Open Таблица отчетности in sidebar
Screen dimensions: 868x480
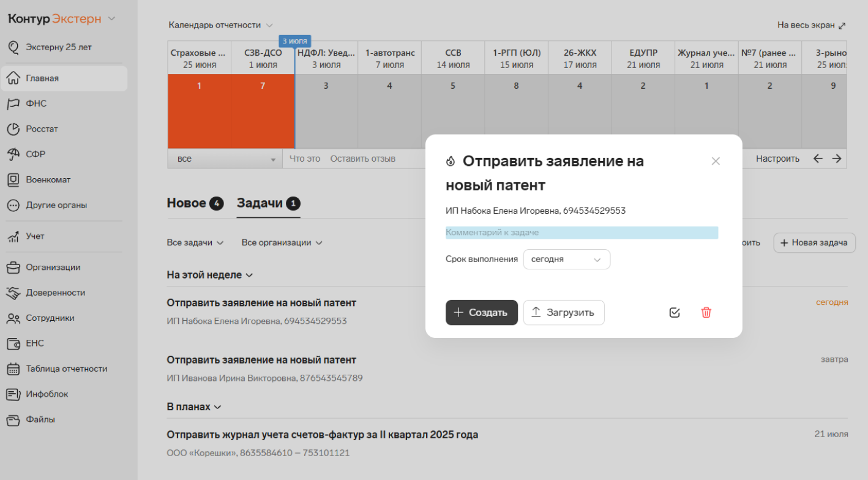(x=66, y=369)
